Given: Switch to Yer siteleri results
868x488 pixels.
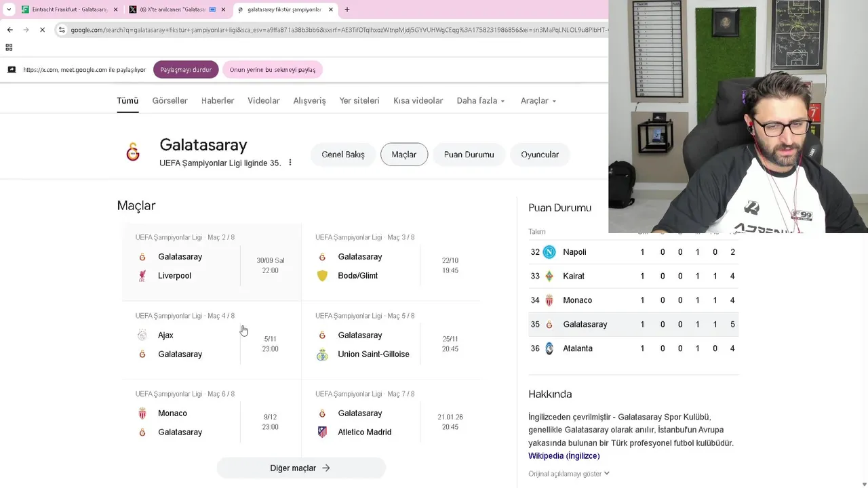Looking at the screenshot, I should pyautogui.click(x=359, y=100).
